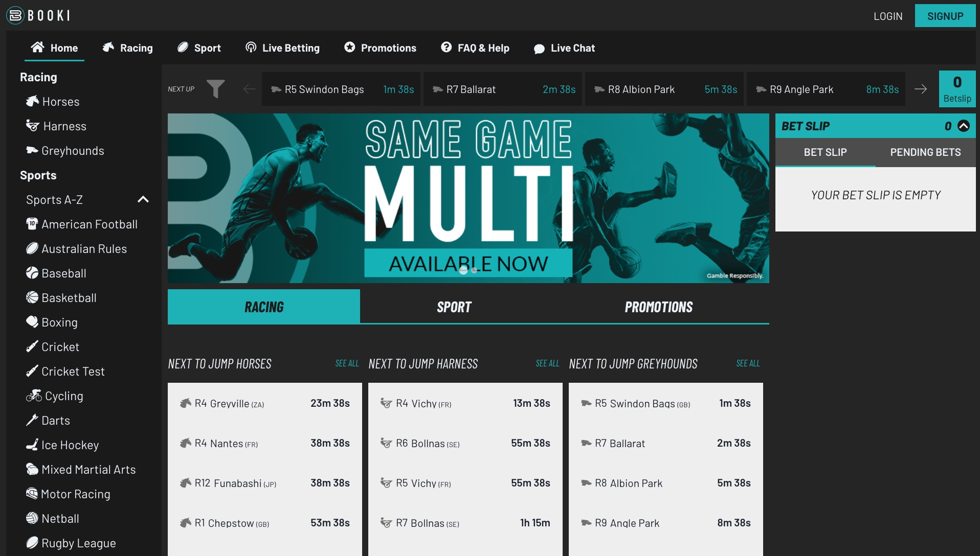
Task: Select the Pending Bets tab
Action: tap(926, 152)
